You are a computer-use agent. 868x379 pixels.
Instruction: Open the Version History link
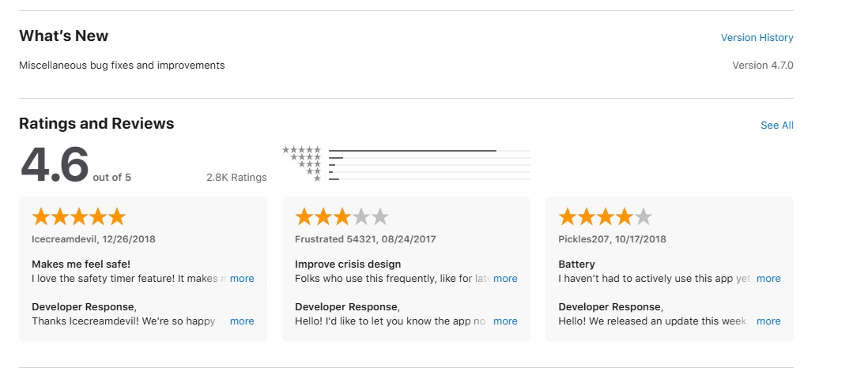(757, 38)
